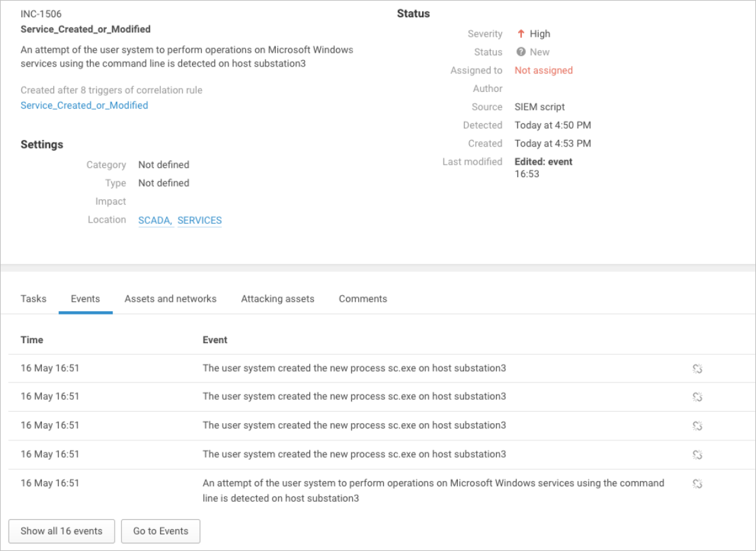Open the Assets and networks tab
The width and height of the screenshot is (756, 551).
click(170, 298)
